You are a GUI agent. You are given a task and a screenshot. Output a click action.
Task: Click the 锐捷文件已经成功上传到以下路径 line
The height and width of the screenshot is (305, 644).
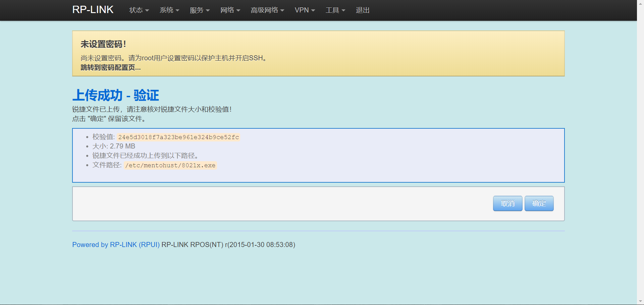point(146,156)
